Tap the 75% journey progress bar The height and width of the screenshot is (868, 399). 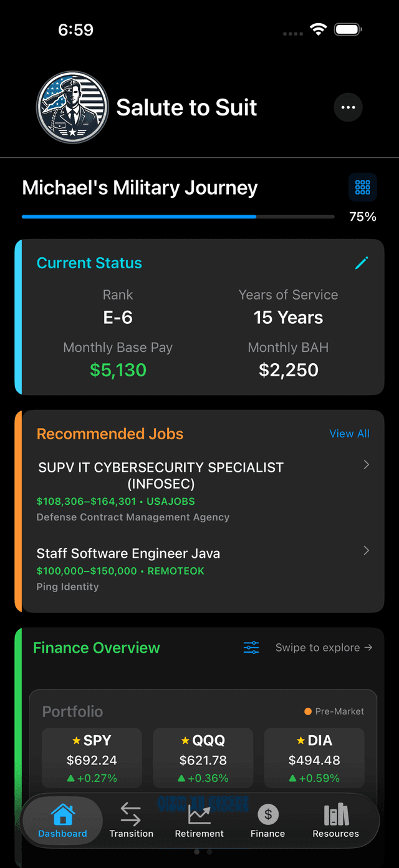click(x=178, y=217)
